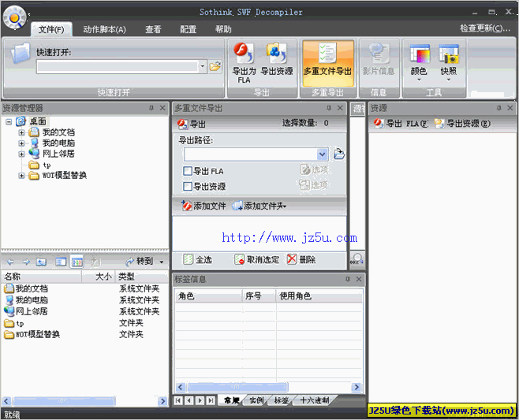Click 导出 FLA in the 资源 panel
Image resolution: width=519 pixels, height=420 pixels.
tap(401, 124)
